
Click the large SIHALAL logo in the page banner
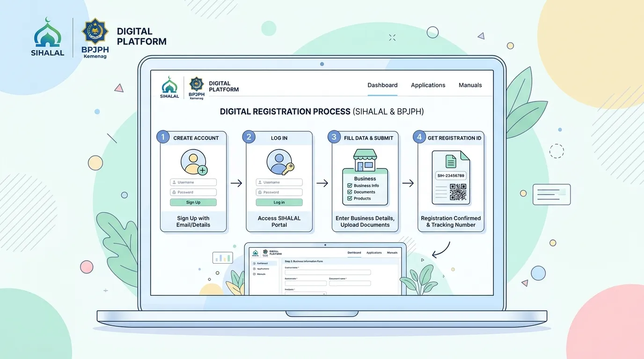(x=47, y=36)
